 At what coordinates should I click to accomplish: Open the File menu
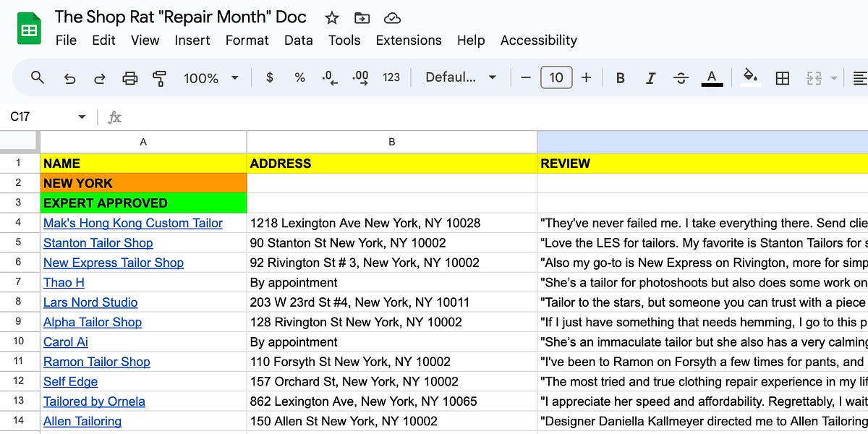click(x=66, y=40)
